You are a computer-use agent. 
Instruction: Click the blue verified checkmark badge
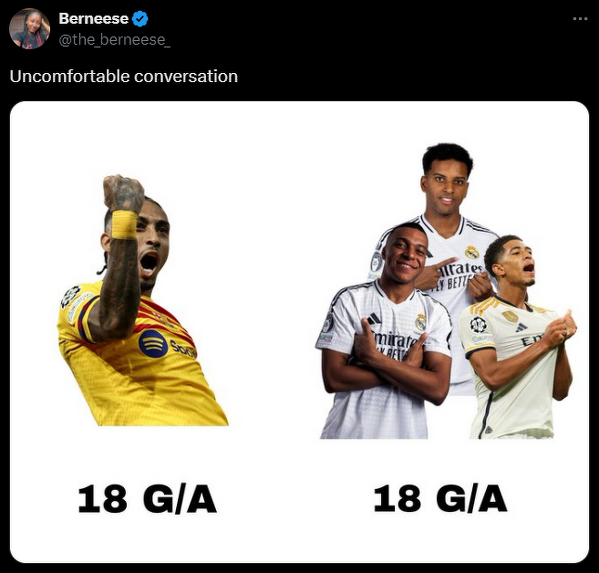(x=140, y=19)
